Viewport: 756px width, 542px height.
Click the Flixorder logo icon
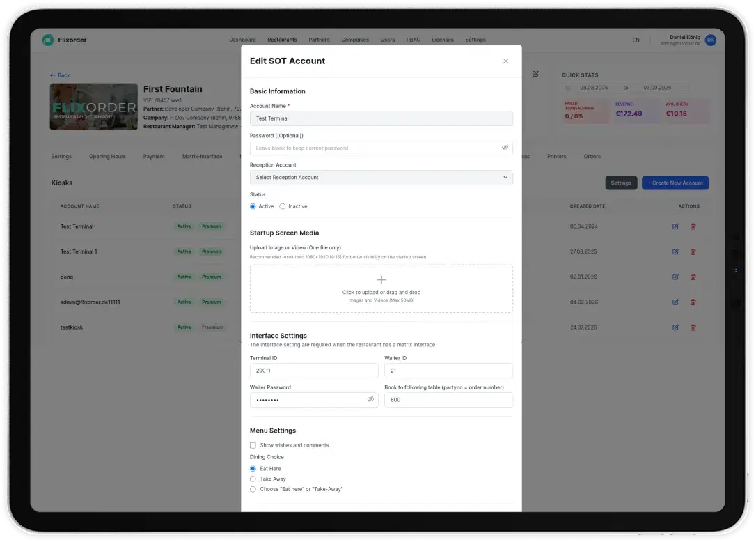click(48, 40)
